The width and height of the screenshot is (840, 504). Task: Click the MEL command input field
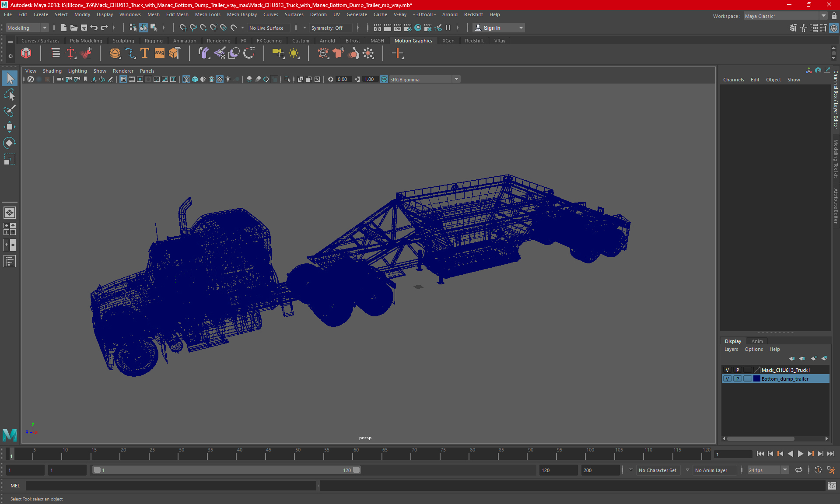(x=171, y=486)
